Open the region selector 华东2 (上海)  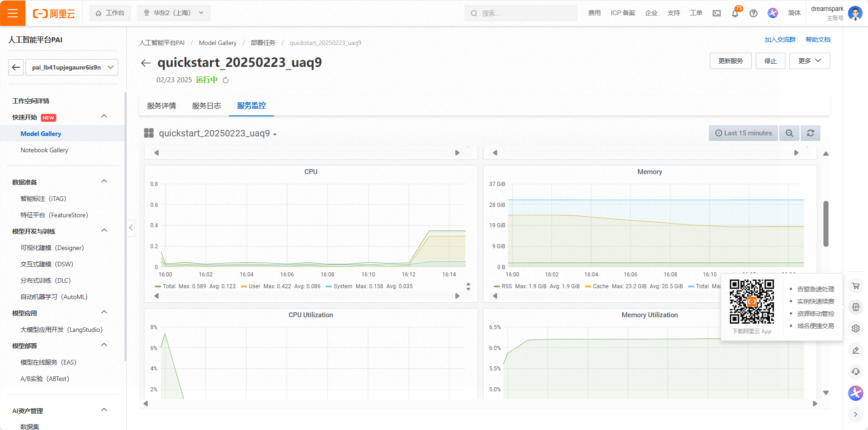click(174, 13)
